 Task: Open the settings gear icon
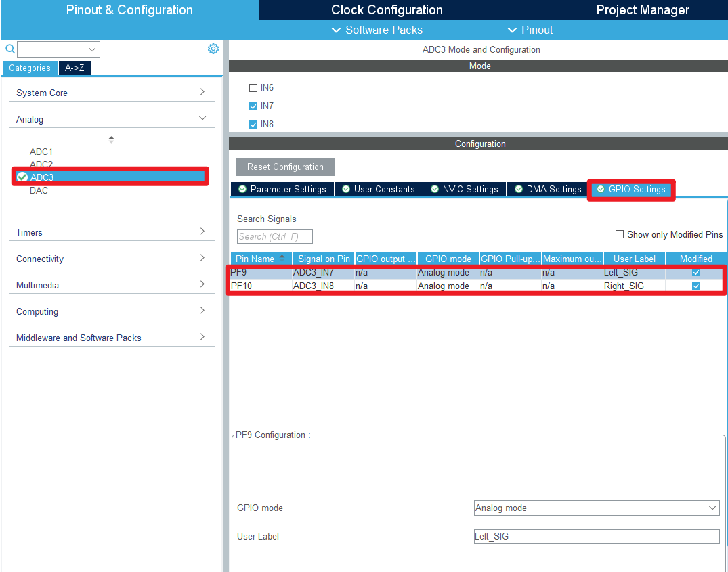pyautogui.click(x=213, y=49)
